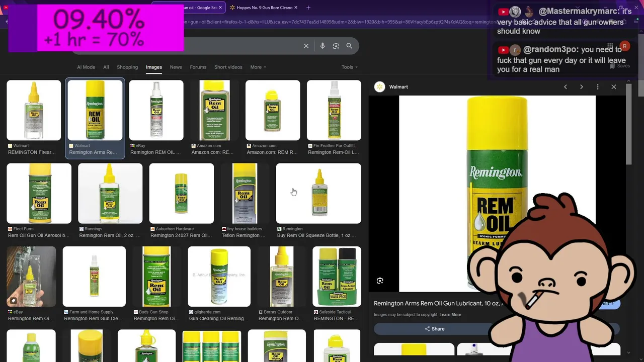Switch to Shopping results tab
The height and width of the screenshot is (362, 644).
click(127, 67)
